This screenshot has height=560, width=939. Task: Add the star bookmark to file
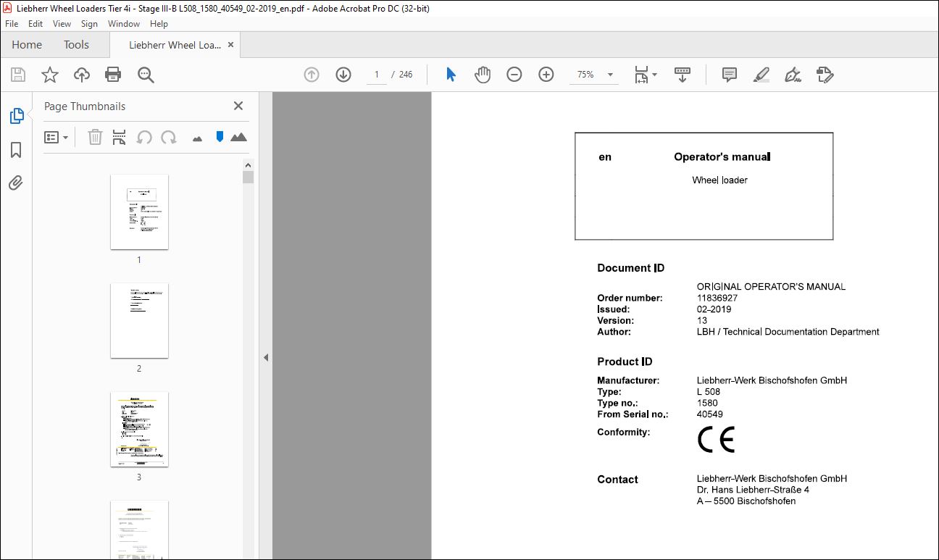tap(49, 75)
